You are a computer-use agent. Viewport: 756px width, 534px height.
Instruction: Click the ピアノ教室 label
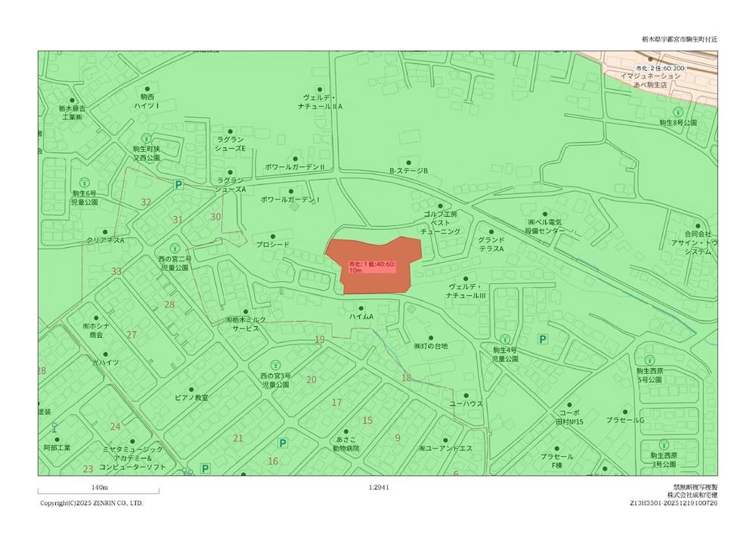coord(191,398)
